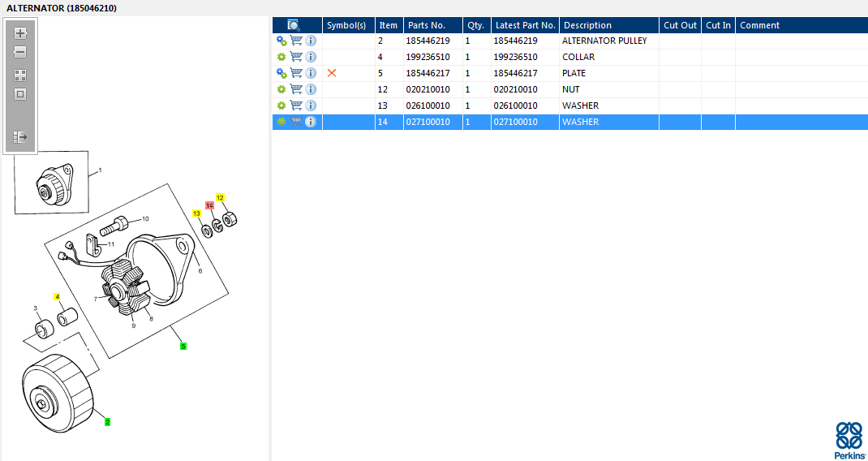Show info for item 14 WASHER
Image resolution: width=868 pixels, height=461 pixels.
click(x=311, y=122)
